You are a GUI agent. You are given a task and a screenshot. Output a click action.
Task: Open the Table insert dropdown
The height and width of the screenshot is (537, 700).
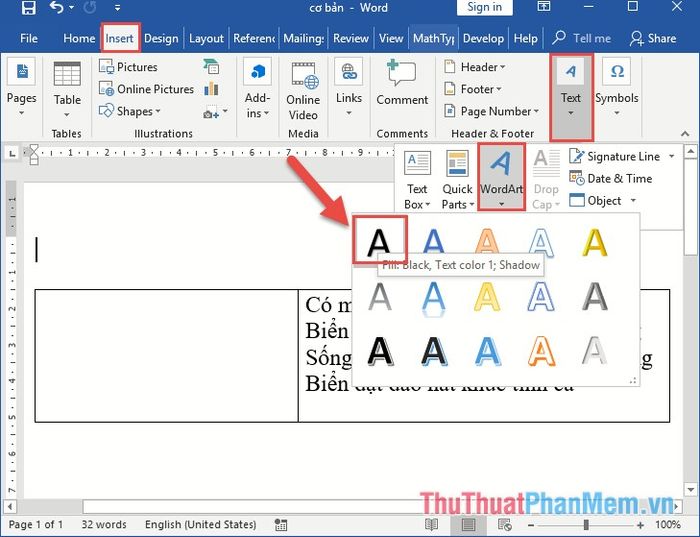coord(67,90)
